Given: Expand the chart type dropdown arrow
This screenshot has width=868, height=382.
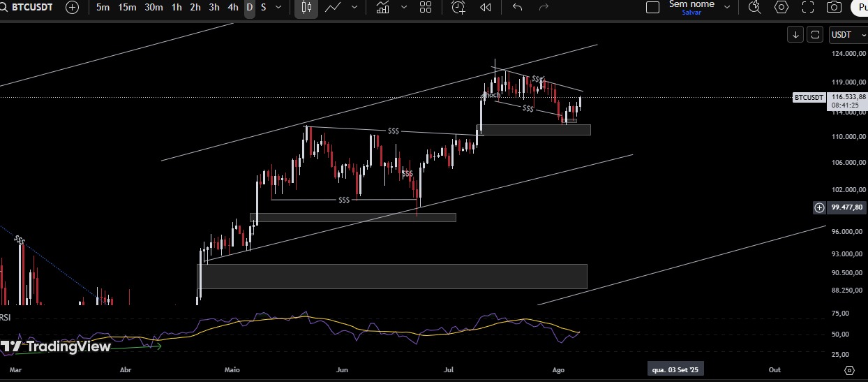Looking at the screenshot, I should [x=354, y=8].
